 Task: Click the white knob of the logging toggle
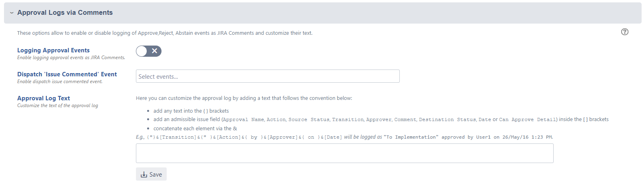click(x=142, y=51)
